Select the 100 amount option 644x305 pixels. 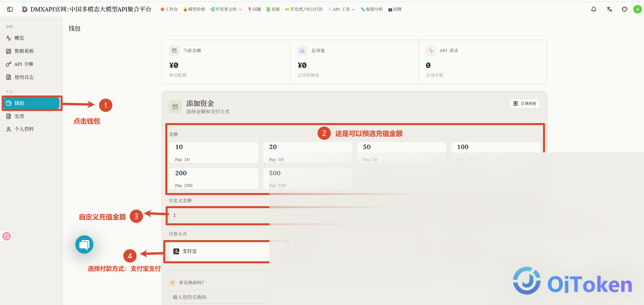tap(495, 152)
